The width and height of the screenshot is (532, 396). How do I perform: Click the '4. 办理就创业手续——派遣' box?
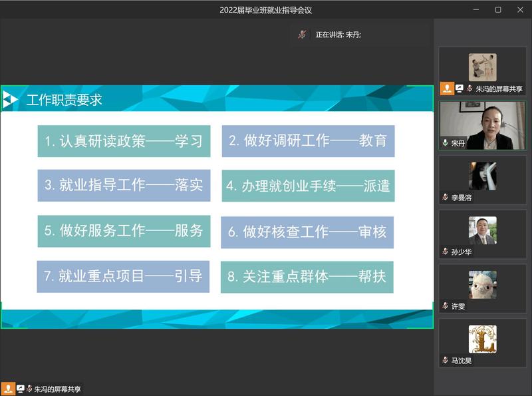click(307, 186)
